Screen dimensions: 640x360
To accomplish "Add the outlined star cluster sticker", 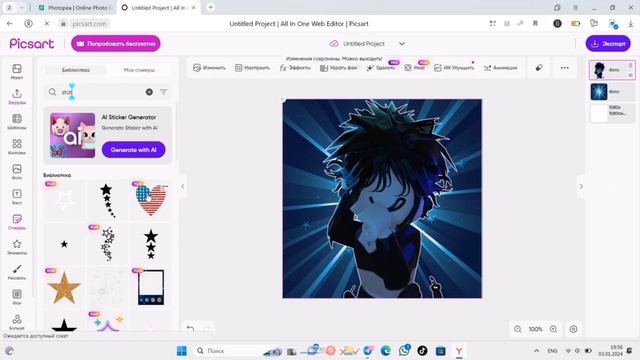I will click(x=108, y=244).
